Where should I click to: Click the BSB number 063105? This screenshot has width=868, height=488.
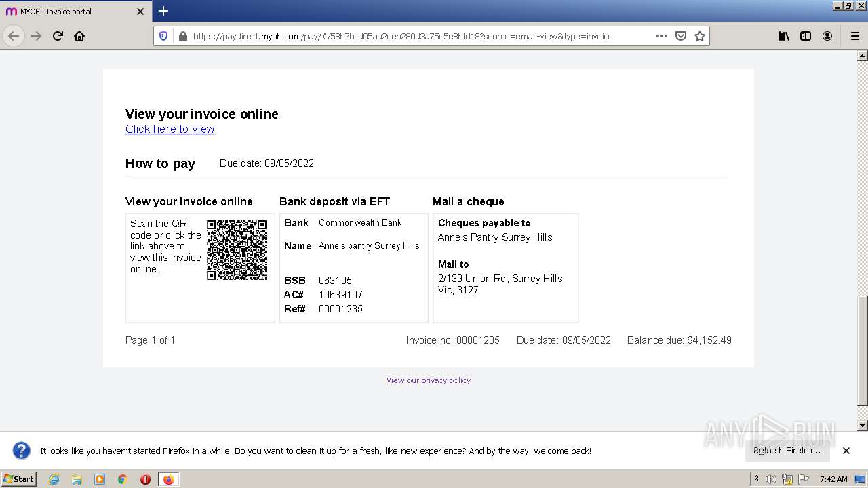click(x=335, y=281)
